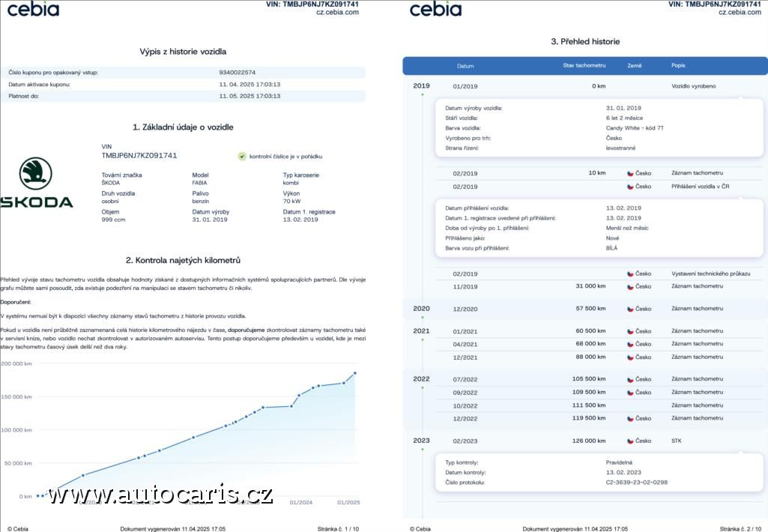The image size is (768, 532).
Task: Click the page number Stránka č. 2 / 10
Action: click(740, 529)
